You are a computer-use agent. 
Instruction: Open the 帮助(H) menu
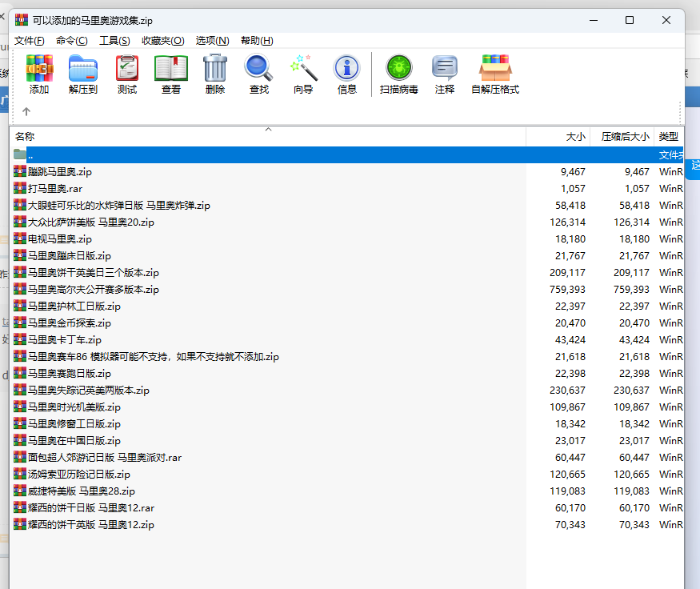(x=257, y=41)
